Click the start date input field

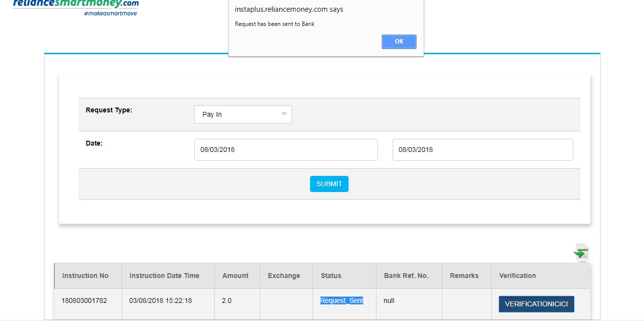point(286,150)
